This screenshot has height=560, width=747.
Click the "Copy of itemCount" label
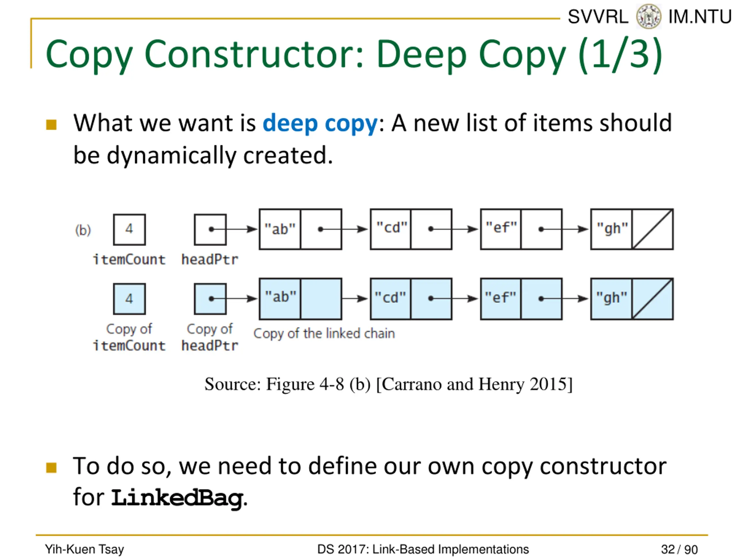point(129,337)
